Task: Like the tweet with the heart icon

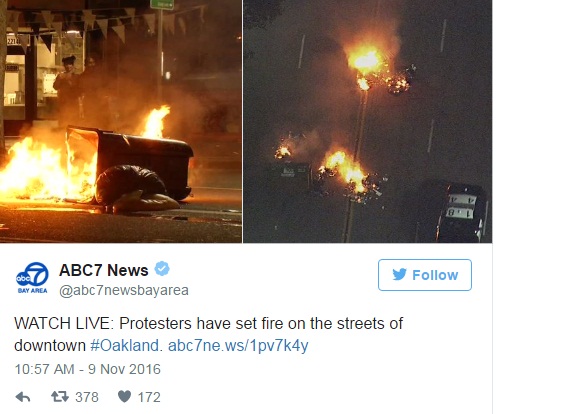Action: (x=124, y=396)
